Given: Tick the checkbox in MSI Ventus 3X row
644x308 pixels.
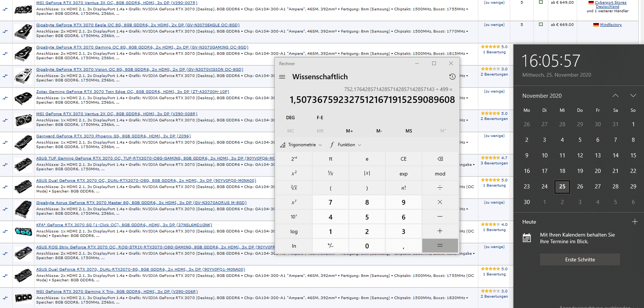Looking at the screenshot, I should [x=541, y=2].
